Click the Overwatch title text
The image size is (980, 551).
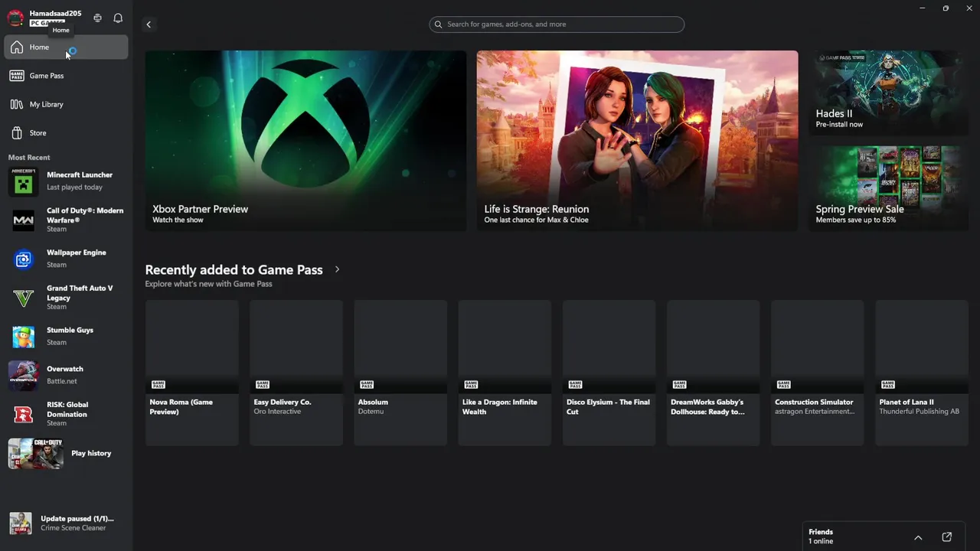tap(65, 369)
